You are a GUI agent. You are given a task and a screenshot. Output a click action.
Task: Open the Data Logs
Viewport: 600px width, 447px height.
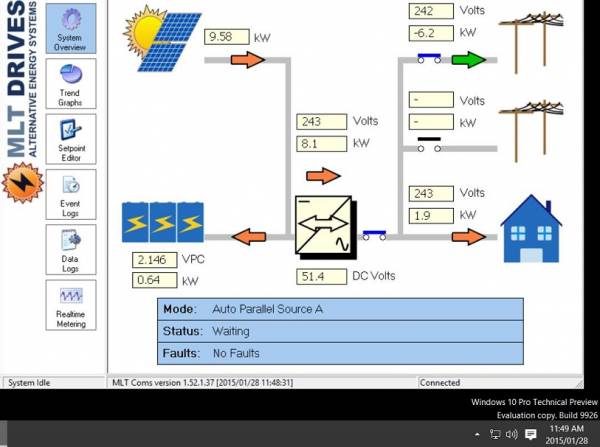tap(71, 250)
